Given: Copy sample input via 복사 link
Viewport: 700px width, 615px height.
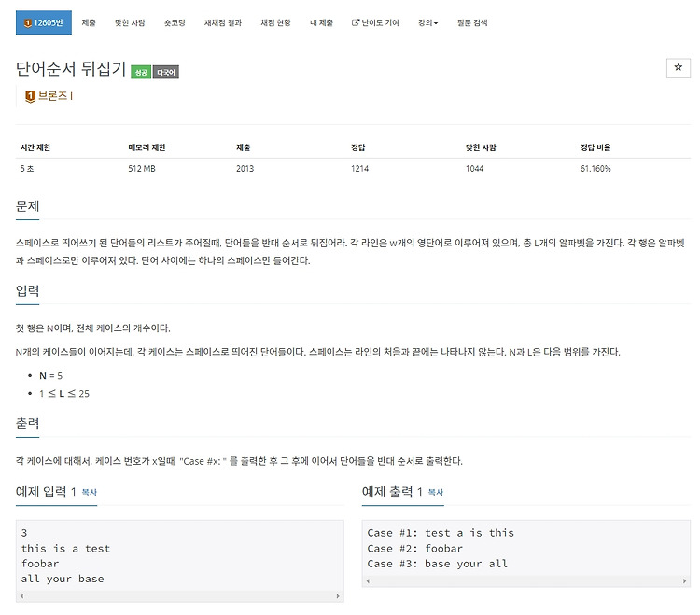Looking at the screenshot, I should (90, 492).
